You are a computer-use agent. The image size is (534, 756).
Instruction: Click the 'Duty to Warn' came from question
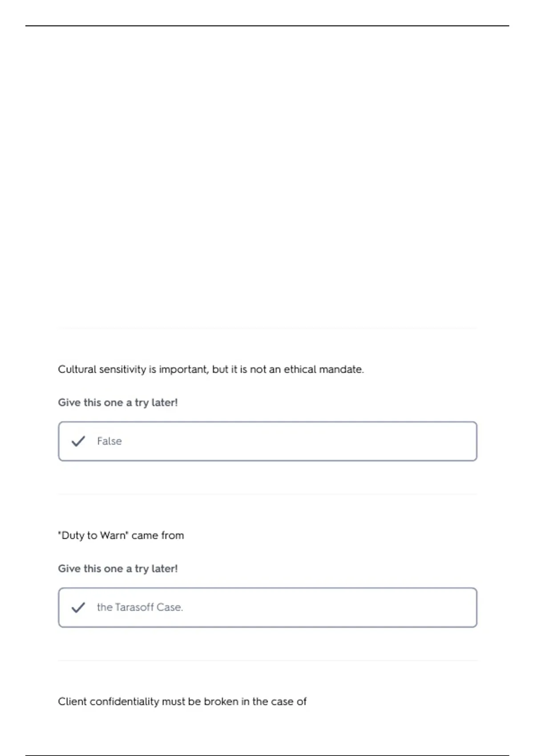pyautogui.click(x=121, y=535)
